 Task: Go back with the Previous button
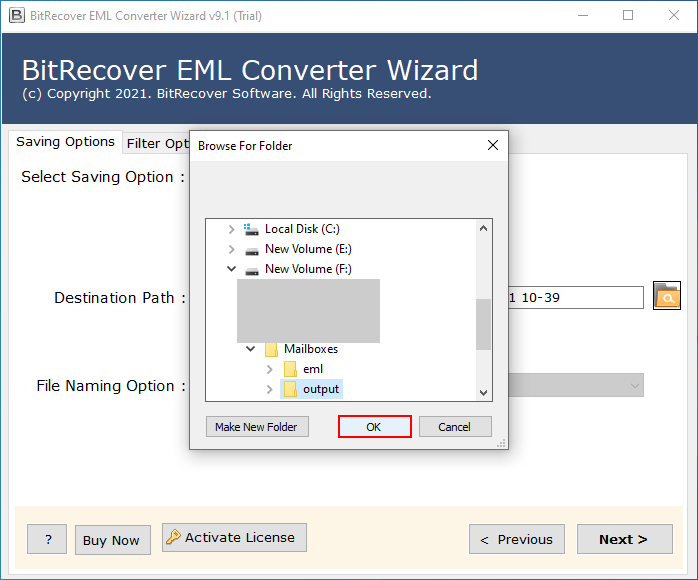[x=516, y=539]
